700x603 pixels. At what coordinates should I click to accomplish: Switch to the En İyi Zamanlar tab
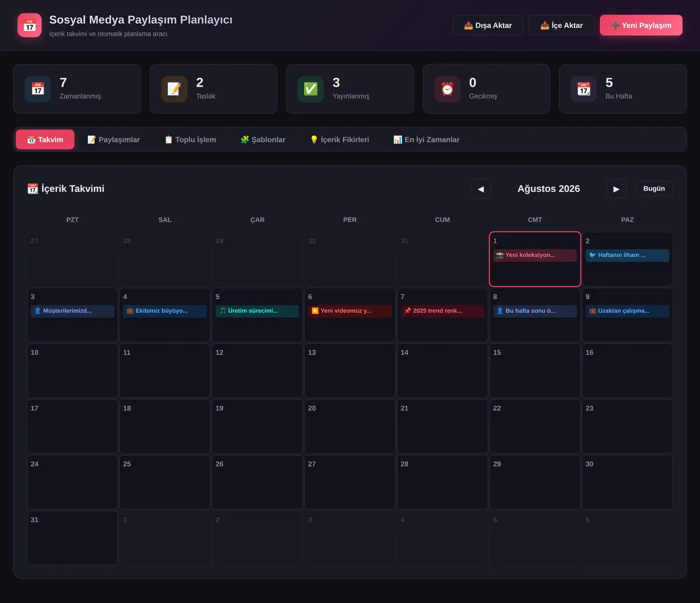click(x=426, y=139)
